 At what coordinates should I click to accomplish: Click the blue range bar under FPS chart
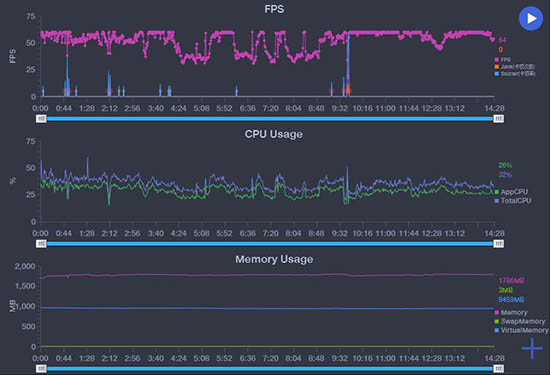(x=270, y=119)
